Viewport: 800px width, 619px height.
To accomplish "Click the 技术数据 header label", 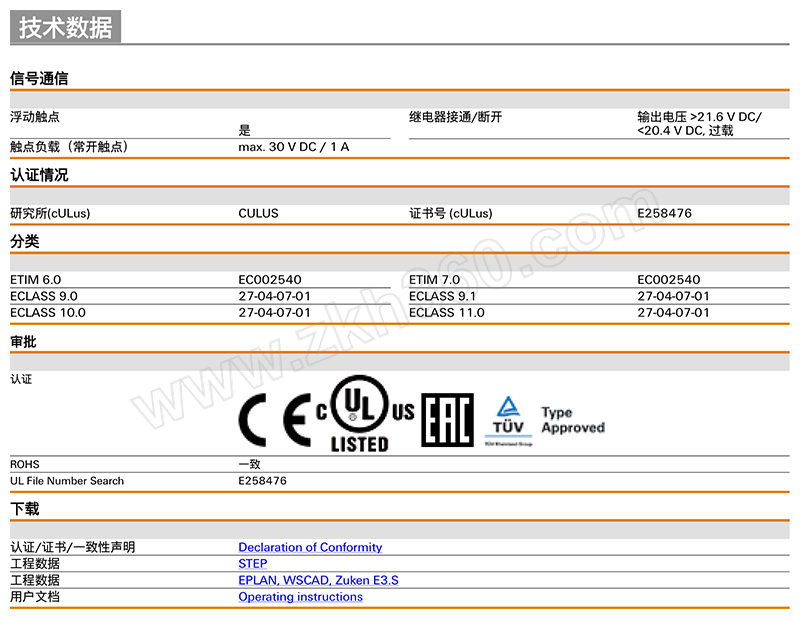I will click(x=65, y=27).
